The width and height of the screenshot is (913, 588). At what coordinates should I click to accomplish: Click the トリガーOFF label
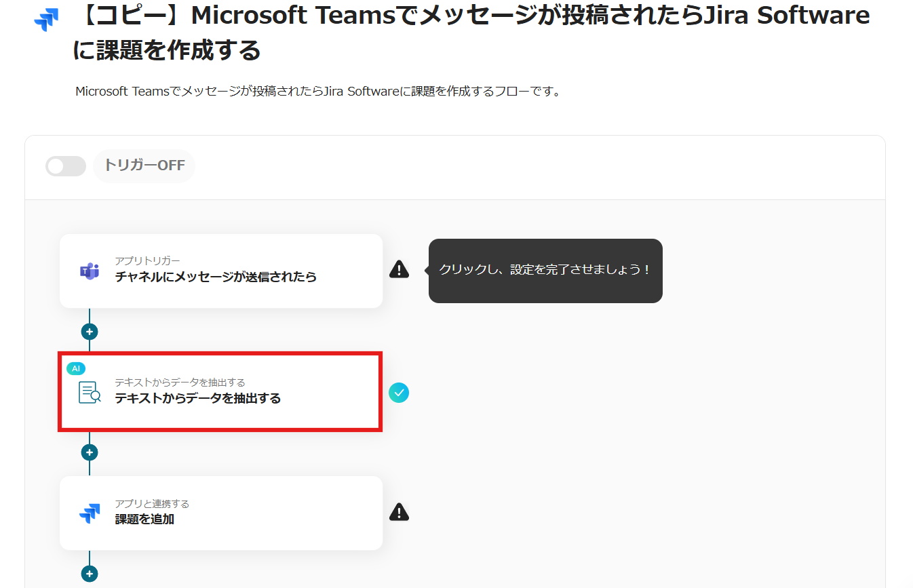point(144,166)
